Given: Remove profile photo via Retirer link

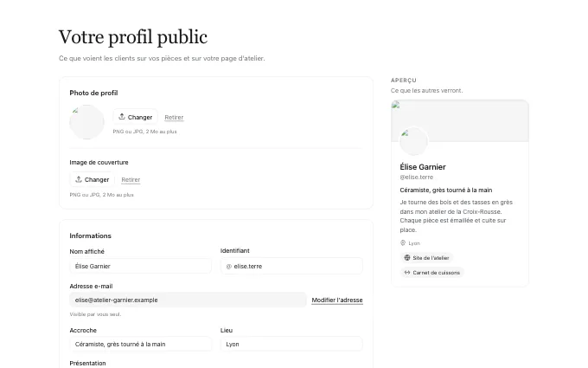Looking at the screenshot, I should [174, 117].
